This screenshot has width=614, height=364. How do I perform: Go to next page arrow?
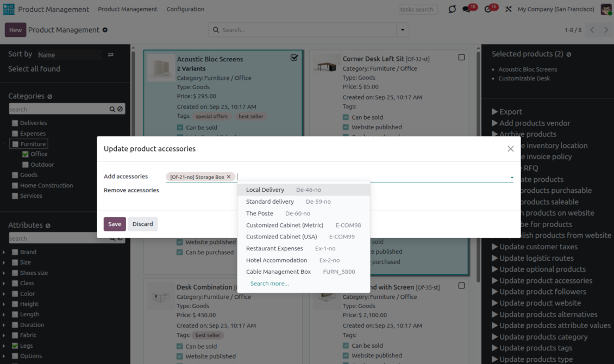(606, 30)
